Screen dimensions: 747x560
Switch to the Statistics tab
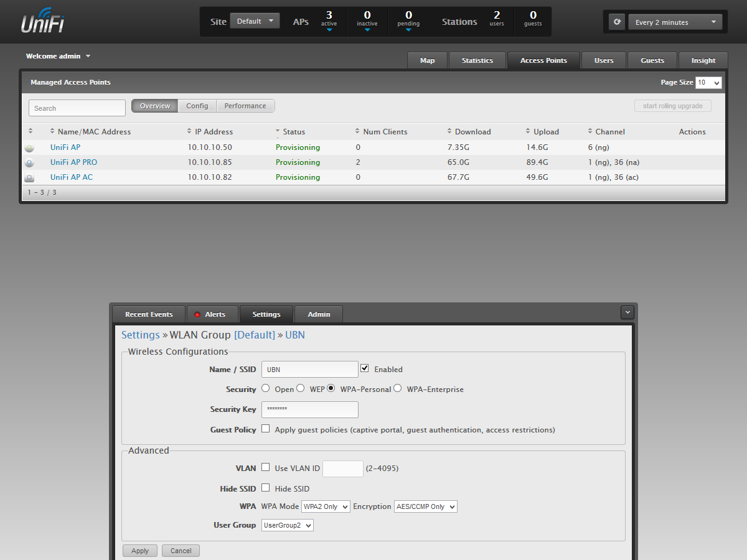[x=477, y=60]
